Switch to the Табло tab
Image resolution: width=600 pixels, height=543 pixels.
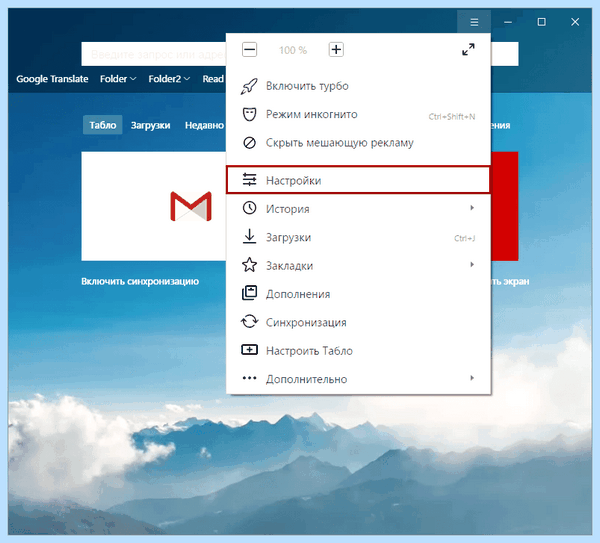pyautogui.click(x=103, y=125)
